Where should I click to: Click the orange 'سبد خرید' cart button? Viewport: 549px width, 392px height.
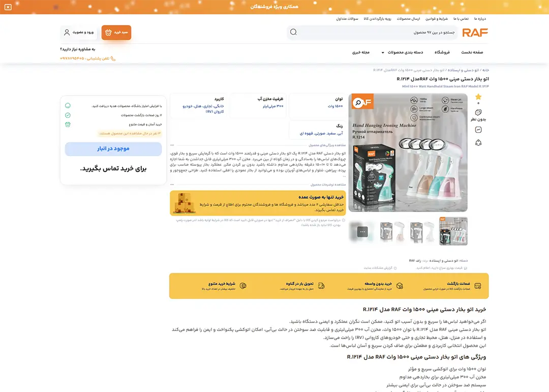coord(116,33)
